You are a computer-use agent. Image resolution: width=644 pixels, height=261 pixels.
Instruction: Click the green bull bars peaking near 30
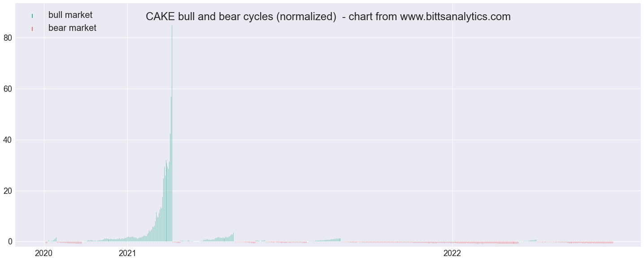[x=166, y=201]
